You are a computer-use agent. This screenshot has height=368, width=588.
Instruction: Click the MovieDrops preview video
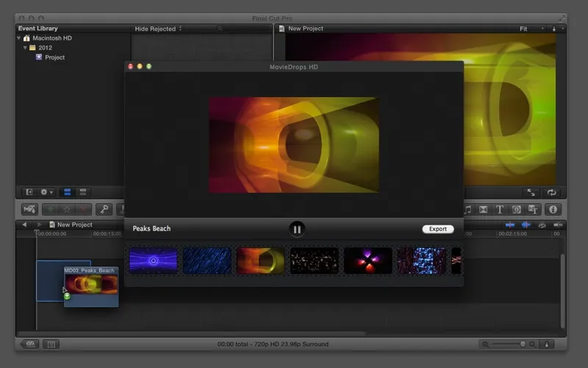(293, 145)
